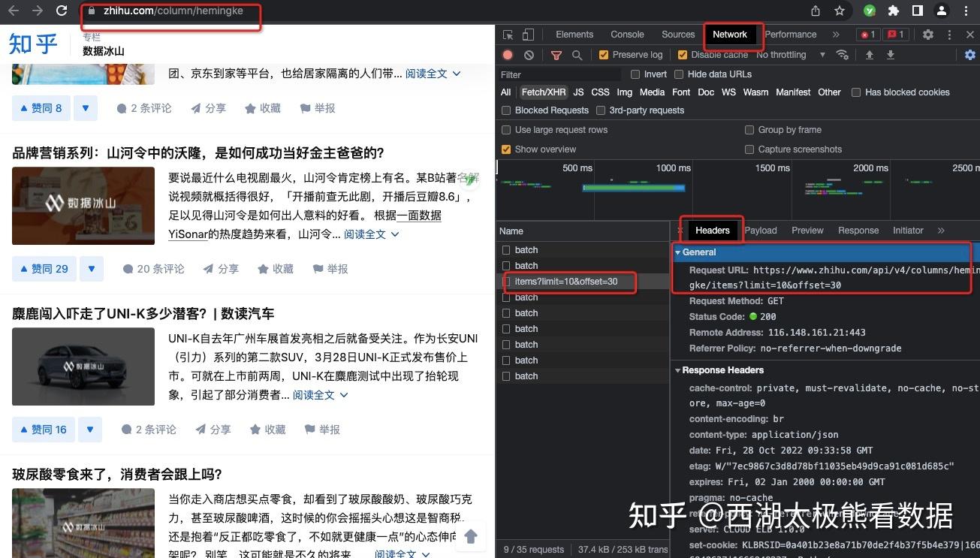Viewport: 980px width, 558px height.
Task: Open the Chrome three-dot menu
Action: point(966,11)
